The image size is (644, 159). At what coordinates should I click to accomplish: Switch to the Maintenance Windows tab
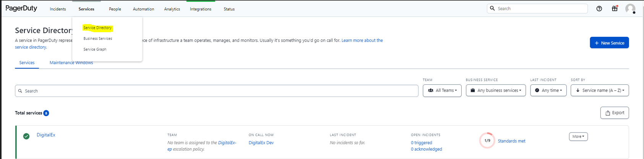coord(71,63)
